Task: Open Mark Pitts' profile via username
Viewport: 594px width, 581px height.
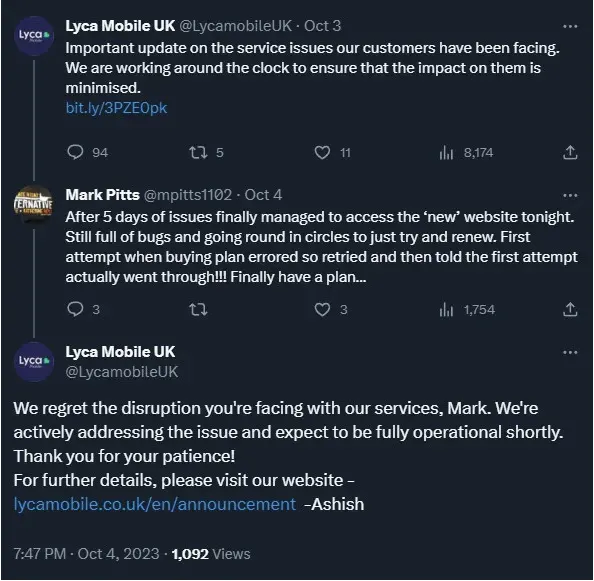Action: (188, 195)
